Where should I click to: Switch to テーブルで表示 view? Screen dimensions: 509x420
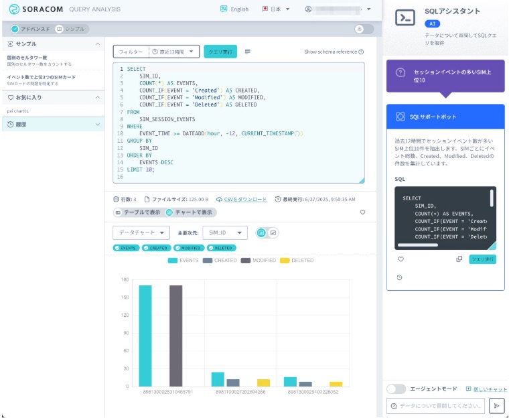click(x=138, y=212)
